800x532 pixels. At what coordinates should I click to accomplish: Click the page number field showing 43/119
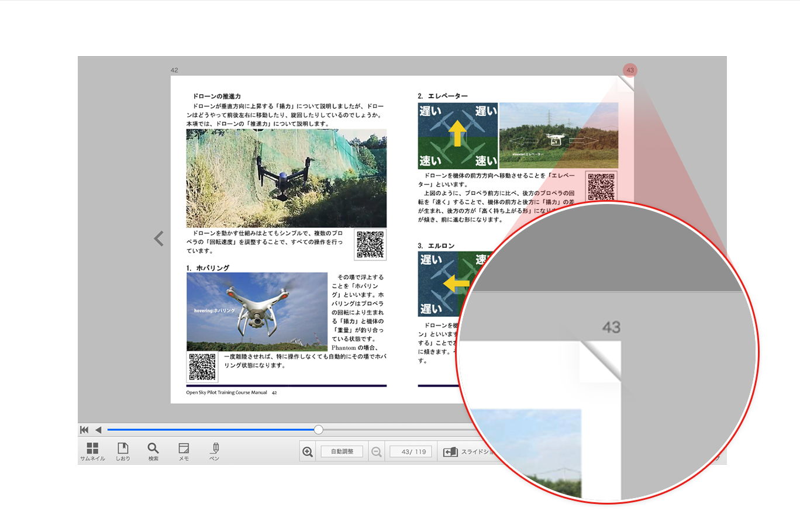pos(410,451)
